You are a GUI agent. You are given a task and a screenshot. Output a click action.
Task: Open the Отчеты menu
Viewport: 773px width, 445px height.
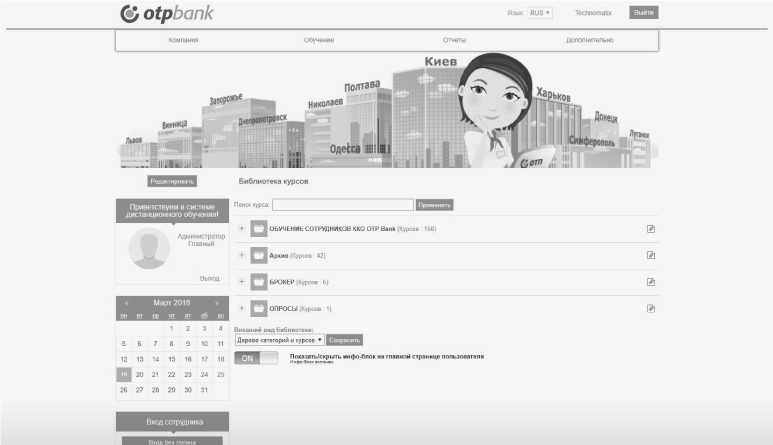coord(454,40)
